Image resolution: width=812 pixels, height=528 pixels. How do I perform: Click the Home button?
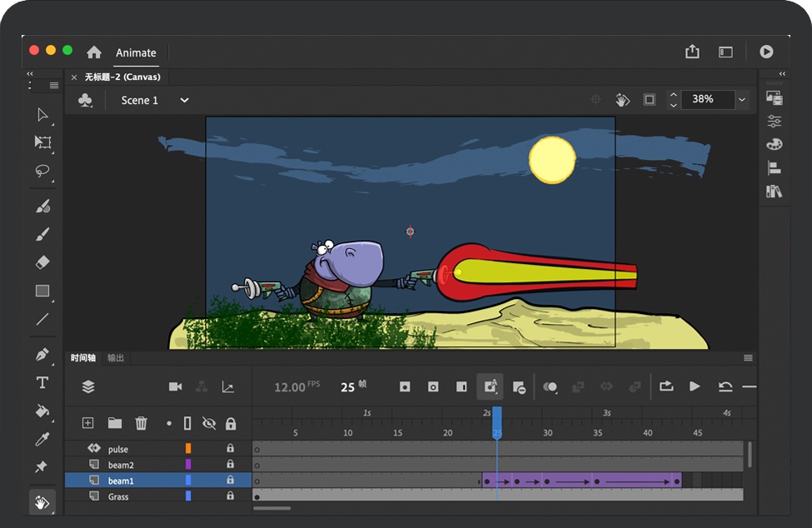pos(94,52)
